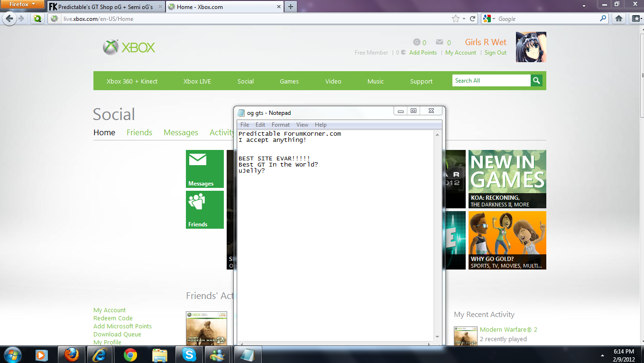Open the Video nav menu
This screenshot has height=363, width=644.
pyautogui.click(x=333, y=81)
